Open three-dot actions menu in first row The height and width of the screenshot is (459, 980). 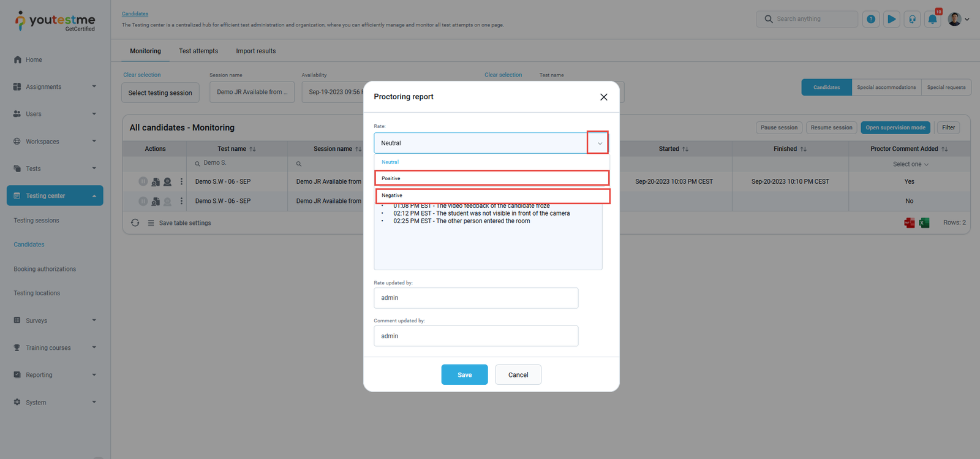click(181, 181)
